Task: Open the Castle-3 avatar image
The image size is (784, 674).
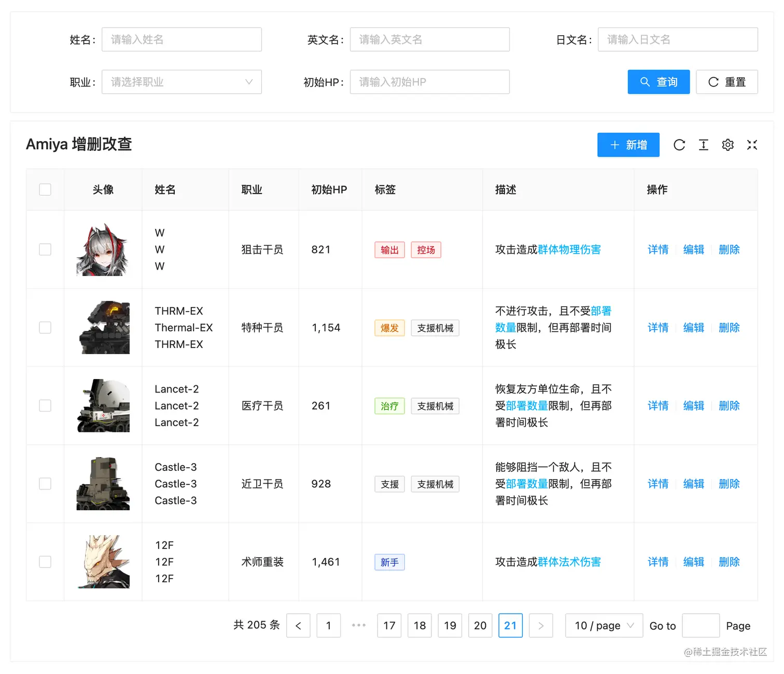Action: [103, 484]
